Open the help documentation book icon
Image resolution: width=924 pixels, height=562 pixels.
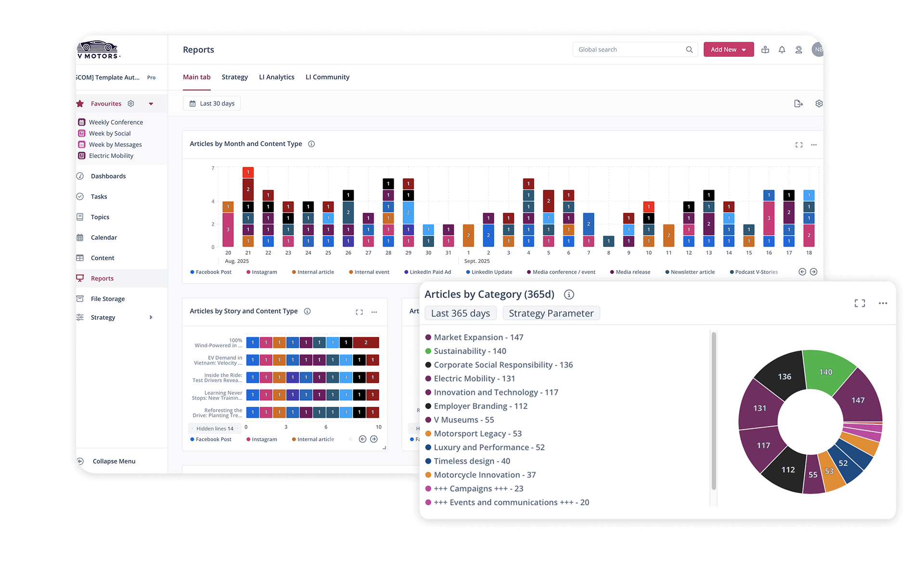coord(765,49)
